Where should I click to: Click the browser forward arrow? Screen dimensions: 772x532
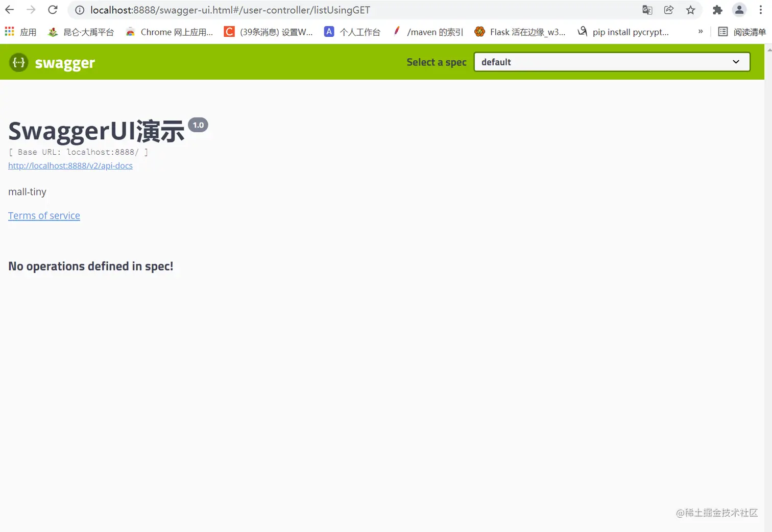(31, 10)
